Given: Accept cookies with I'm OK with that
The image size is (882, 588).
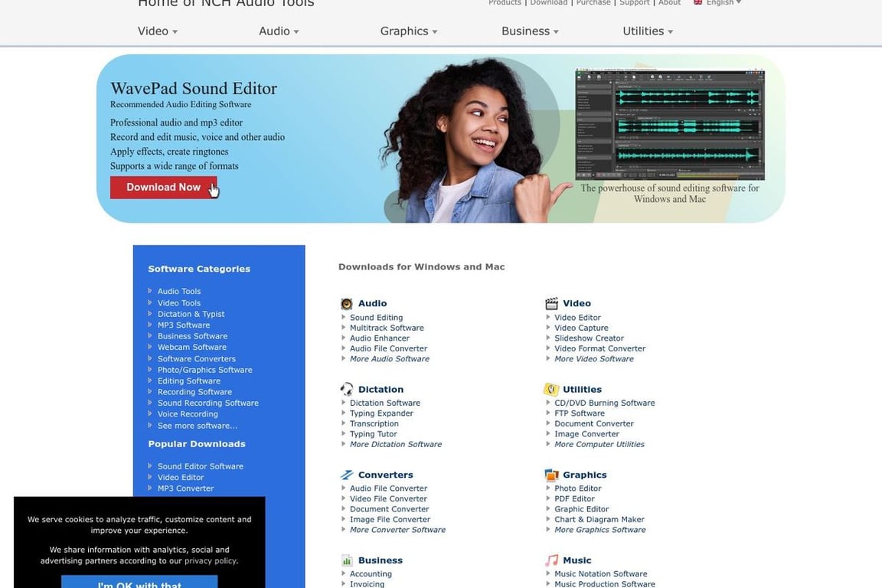Looking at the screenshot, I should pos(139,582).
